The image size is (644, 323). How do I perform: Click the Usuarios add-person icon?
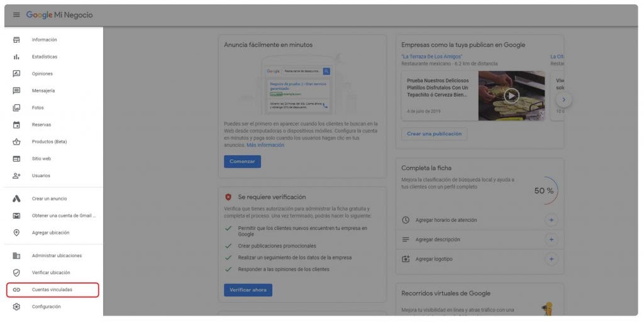[16, 176]
